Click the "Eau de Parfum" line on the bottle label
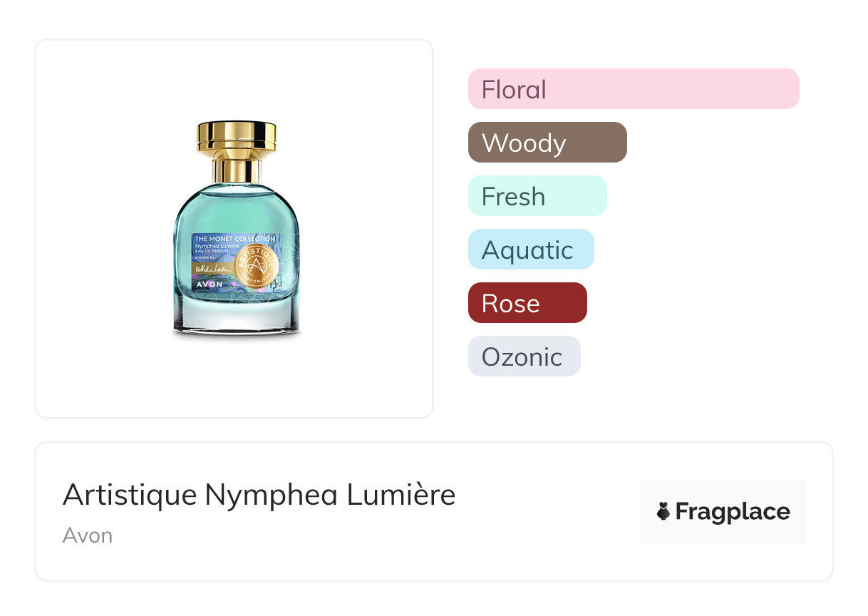The image size is (868, 616). (x=214, y=252)
